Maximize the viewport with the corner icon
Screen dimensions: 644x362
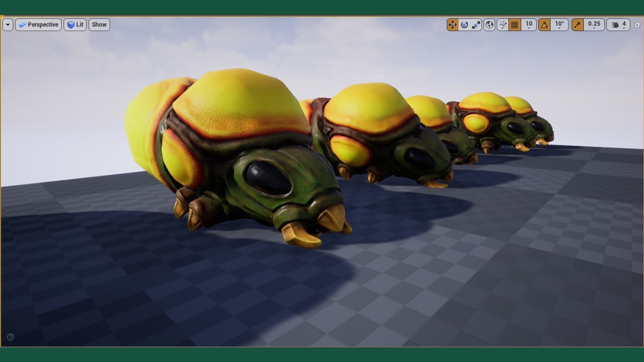637,24
